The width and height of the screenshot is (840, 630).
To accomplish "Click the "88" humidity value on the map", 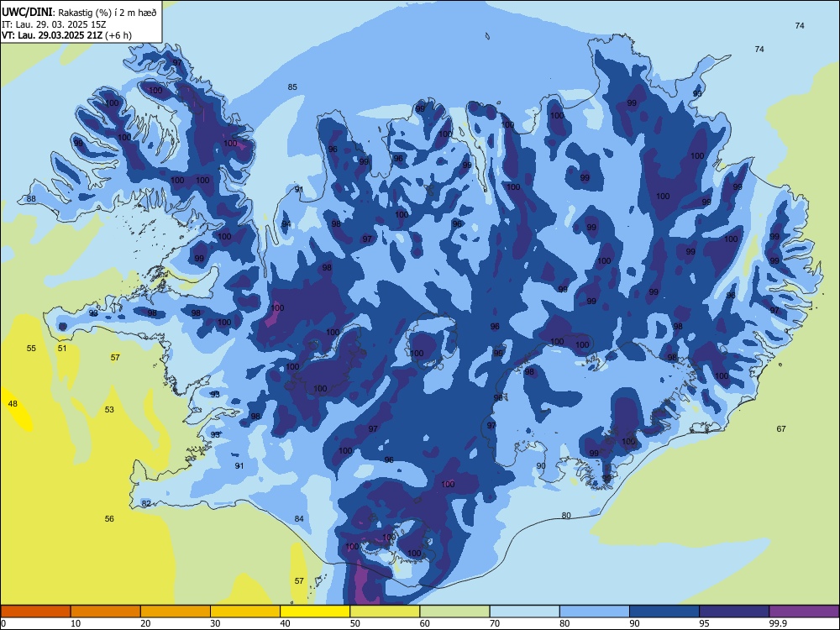I will [x=32, y=199].
